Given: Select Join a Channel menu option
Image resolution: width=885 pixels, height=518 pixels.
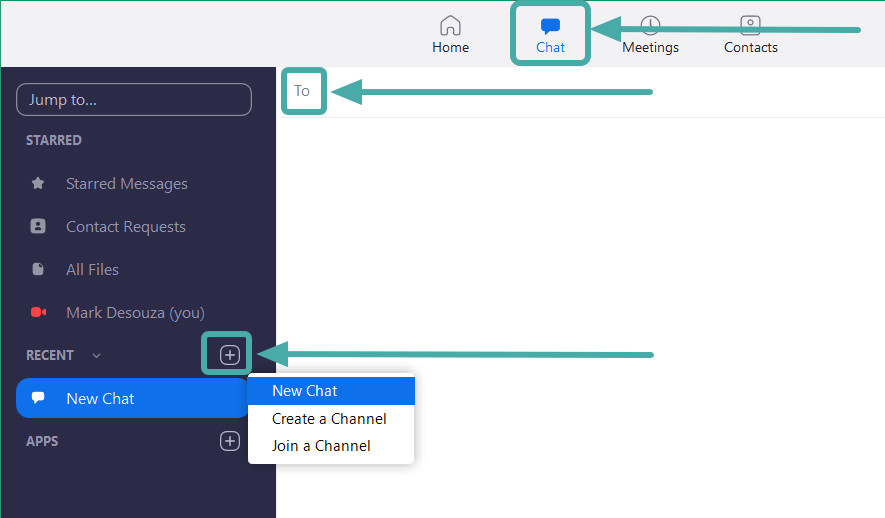Looking at the screenshot, I should coord(321,446).
